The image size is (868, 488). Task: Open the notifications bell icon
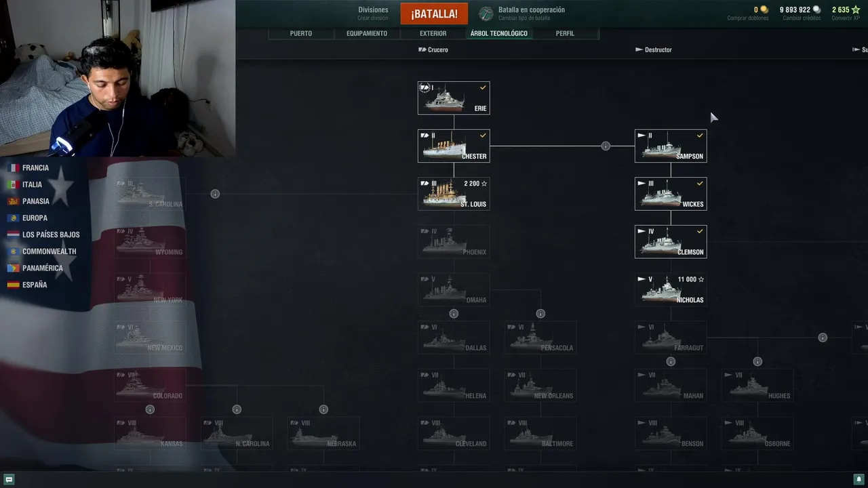(x=859, y=480)
